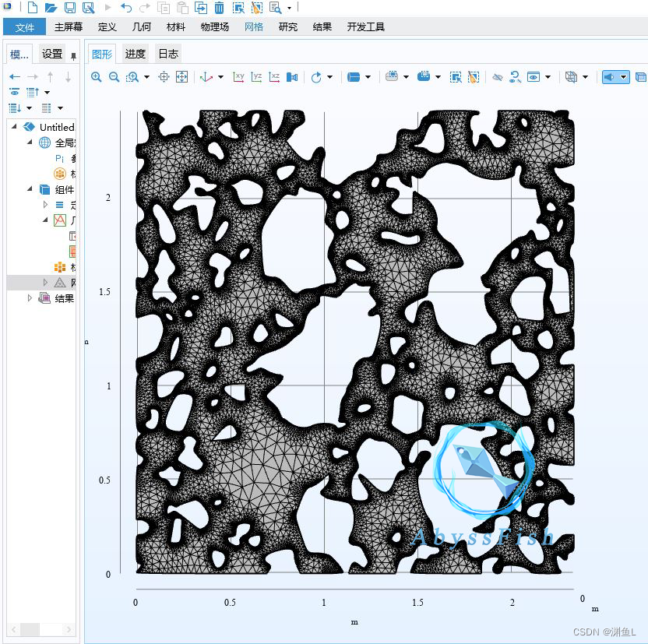Open the 文件 menu
This screenshot has height=644, width=648.
click(x=24, y=27)
